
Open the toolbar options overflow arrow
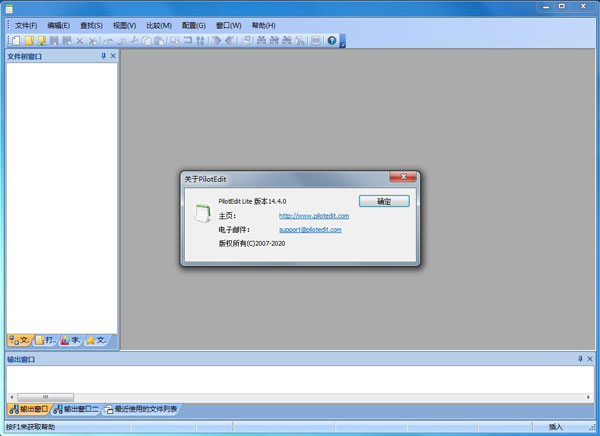click(x=342, y=41)
